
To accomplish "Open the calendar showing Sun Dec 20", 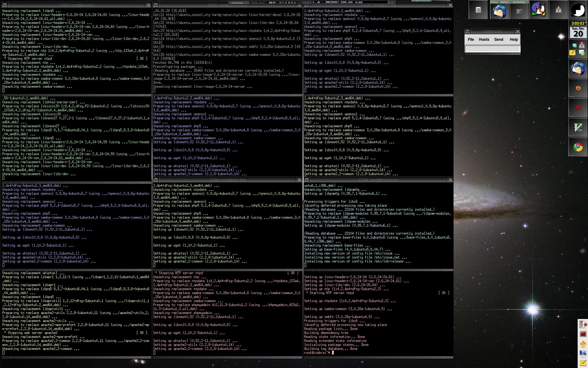I will tap(578, 33).
